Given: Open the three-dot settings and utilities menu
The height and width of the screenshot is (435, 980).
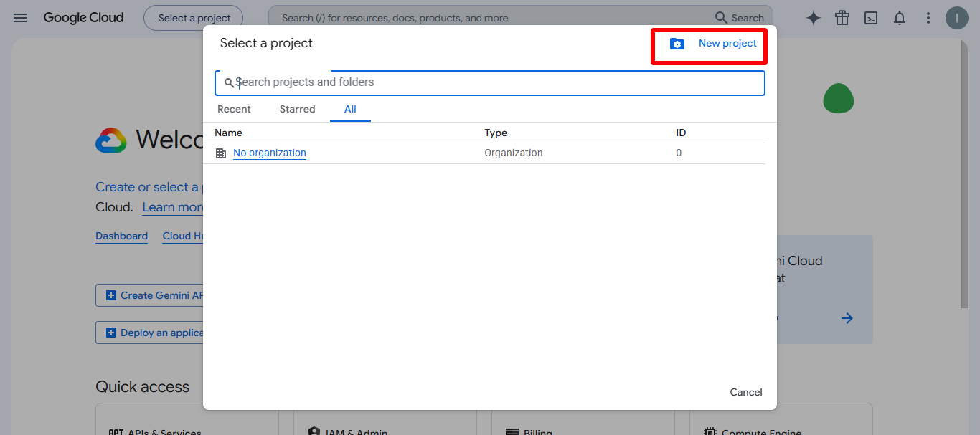Looking at the screenshot, I should [x=928, y=19].
